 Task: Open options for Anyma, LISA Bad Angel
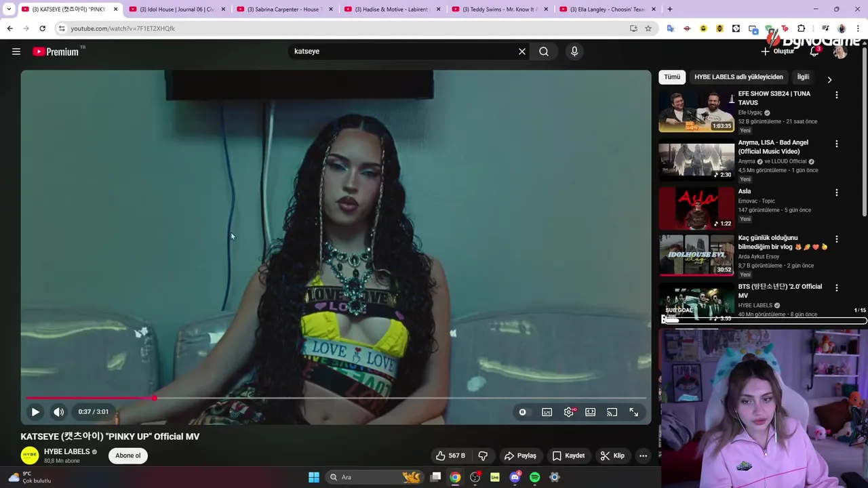(837, 144)
